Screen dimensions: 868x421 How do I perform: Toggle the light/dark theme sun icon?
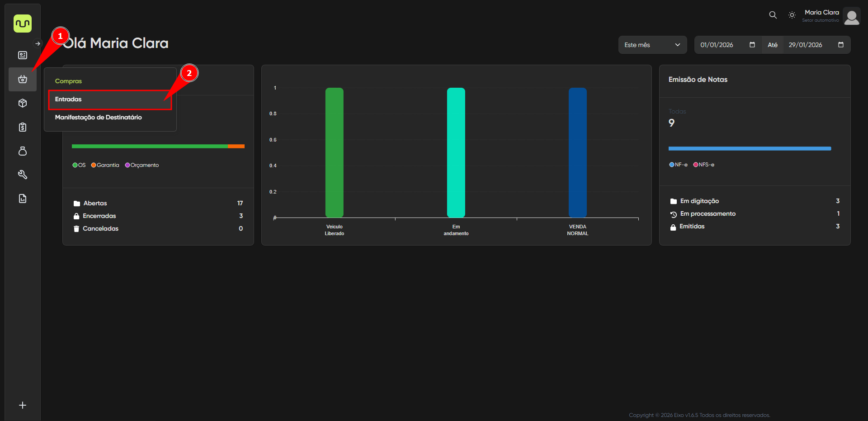792,15
